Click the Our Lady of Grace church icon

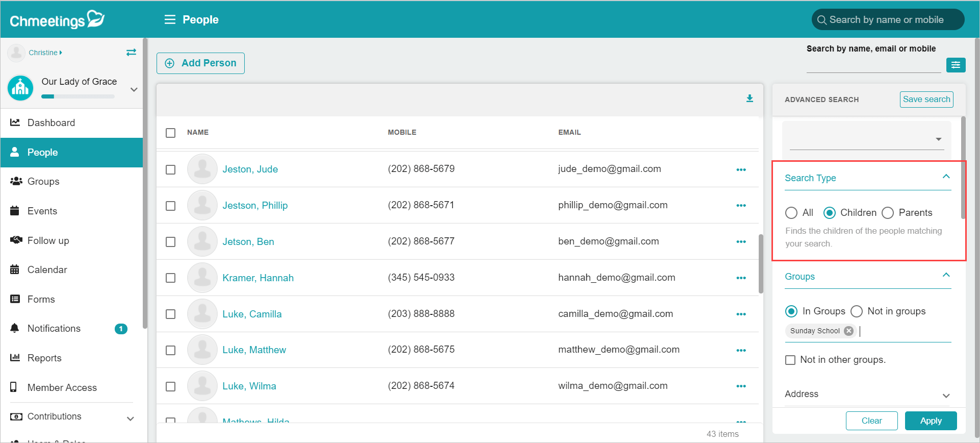click(x=20, y=87)
